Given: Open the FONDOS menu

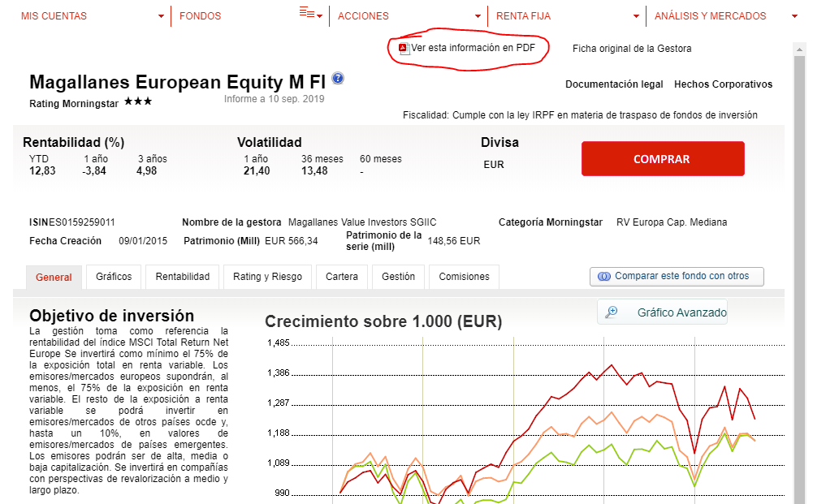Looking at the screenshot, I should point(200,16).
